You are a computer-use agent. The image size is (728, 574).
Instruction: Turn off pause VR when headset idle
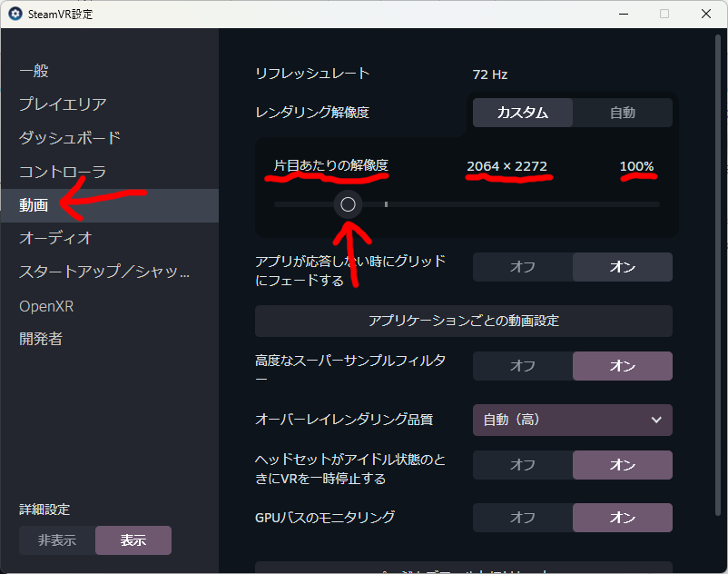tap(523, 465)
